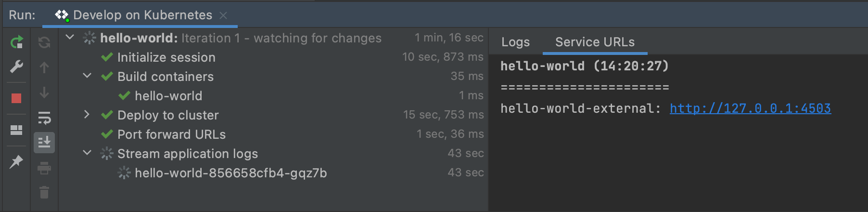Pin the run tab

click(16, 161)
